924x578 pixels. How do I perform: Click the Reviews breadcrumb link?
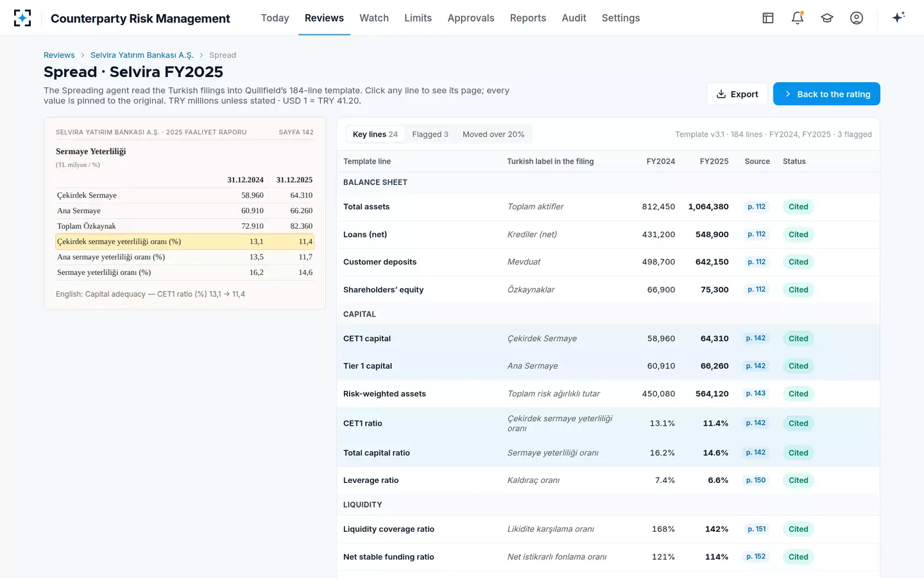pyautogui.click(x=59, y=55)
